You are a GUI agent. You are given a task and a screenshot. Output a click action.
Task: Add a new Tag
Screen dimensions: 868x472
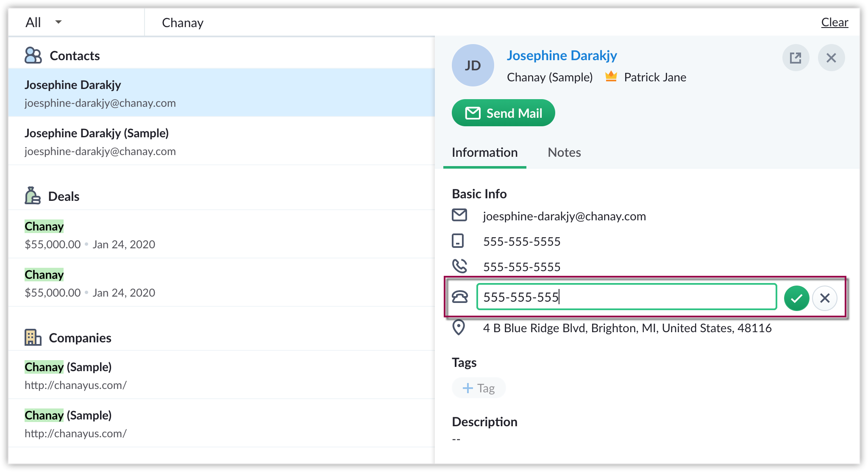[479, 388]
